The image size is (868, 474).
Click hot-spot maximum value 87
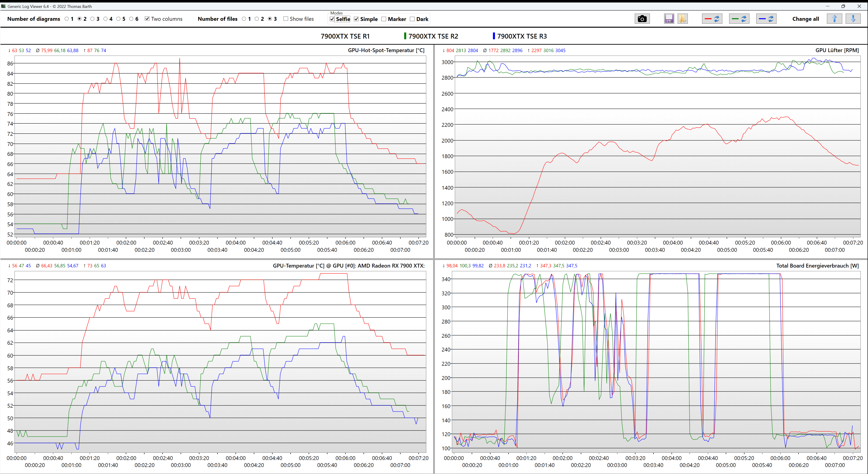[90, 51]
